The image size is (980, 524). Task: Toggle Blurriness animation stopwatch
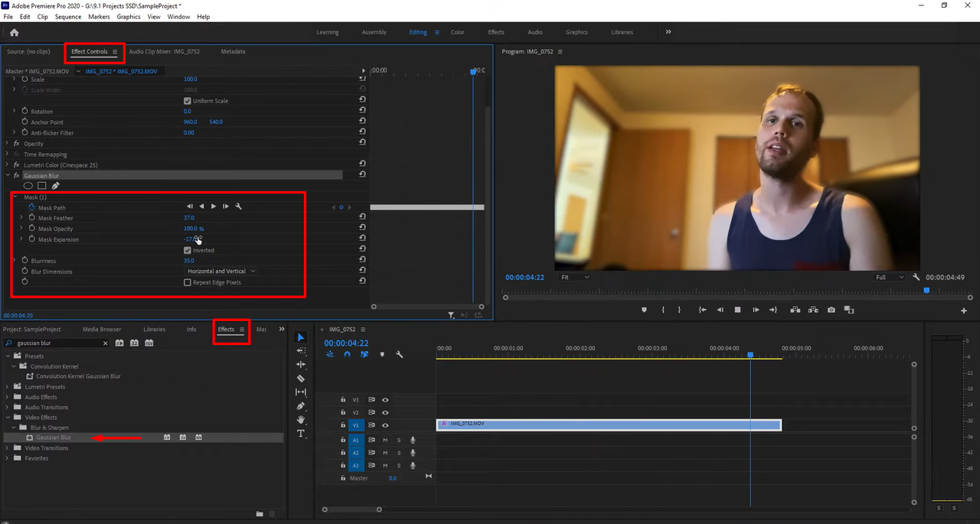point(24,260)
